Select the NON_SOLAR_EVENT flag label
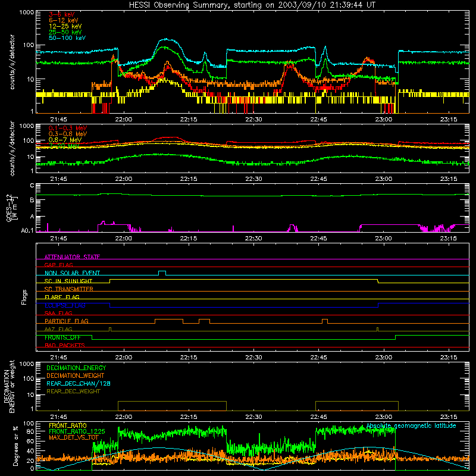Screen dimensions: 476x476 (x=72, y=273)
